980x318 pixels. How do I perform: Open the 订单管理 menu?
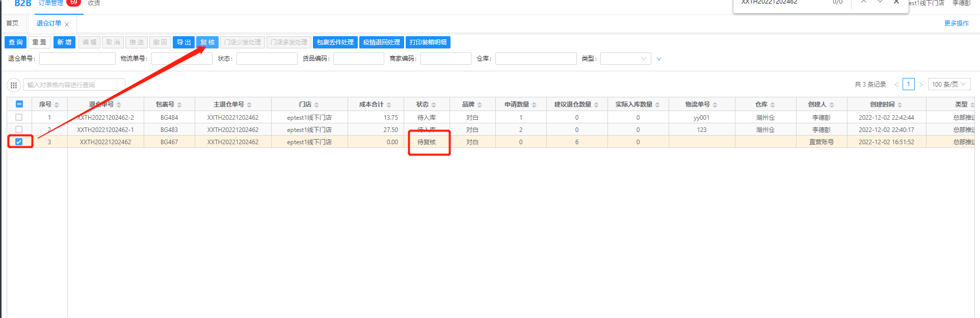click(51, 3)
